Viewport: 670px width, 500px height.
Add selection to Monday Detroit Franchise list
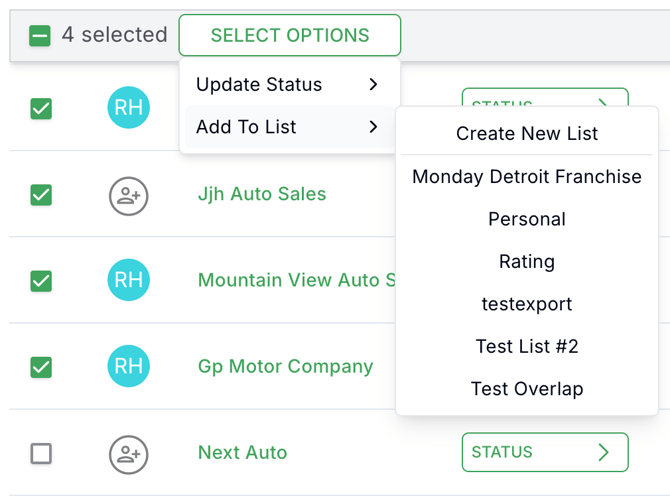tap(527, 177)
